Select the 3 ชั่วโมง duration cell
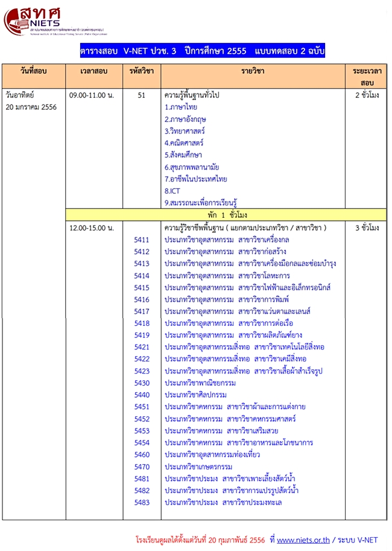This screenshot has height=551, width=392. point(367,228)
